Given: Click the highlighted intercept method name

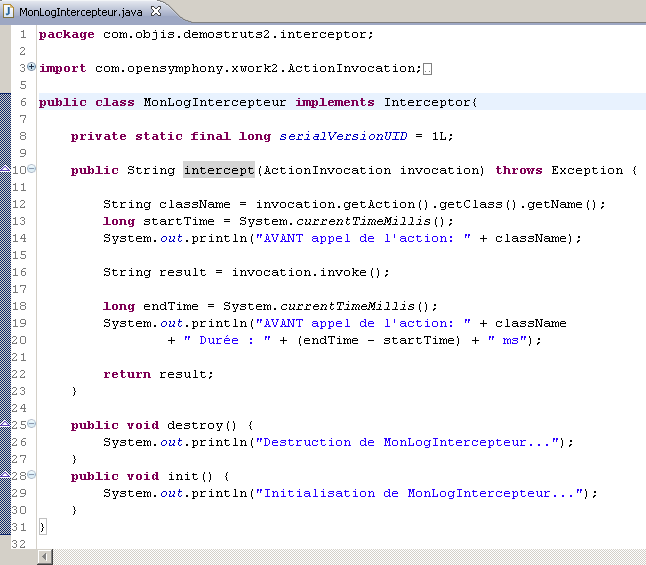Looking at the screenshot, I should click(x=219, y=170).
